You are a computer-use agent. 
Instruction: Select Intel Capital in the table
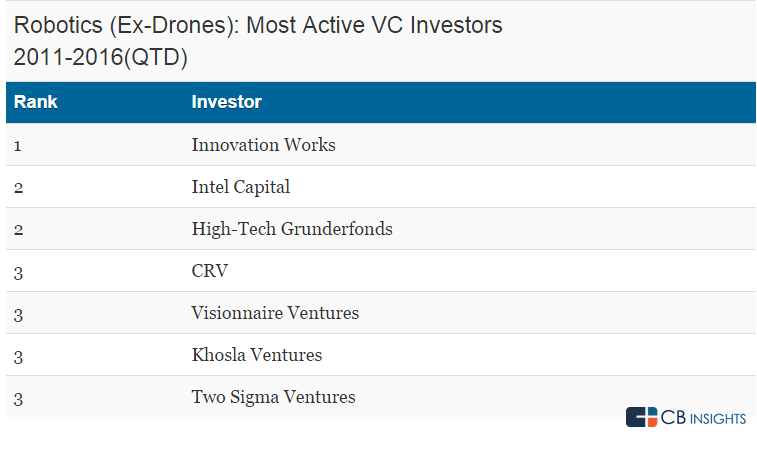click(240, 187)
